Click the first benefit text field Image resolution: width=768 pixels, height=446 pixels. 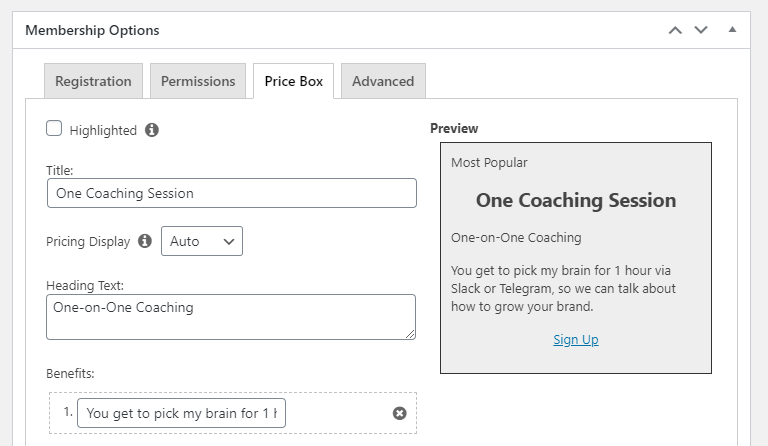[x=181, y=413]
